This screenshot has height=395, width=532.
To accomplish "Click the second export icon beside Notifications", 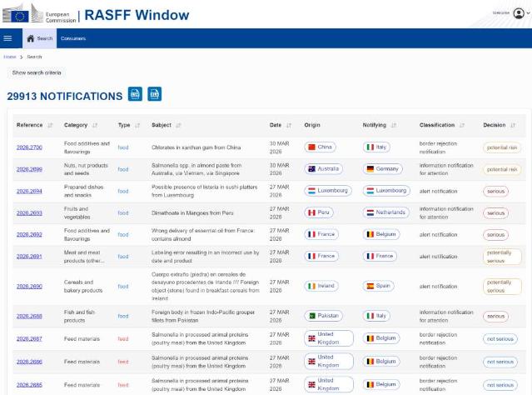I will click(154, 95).
